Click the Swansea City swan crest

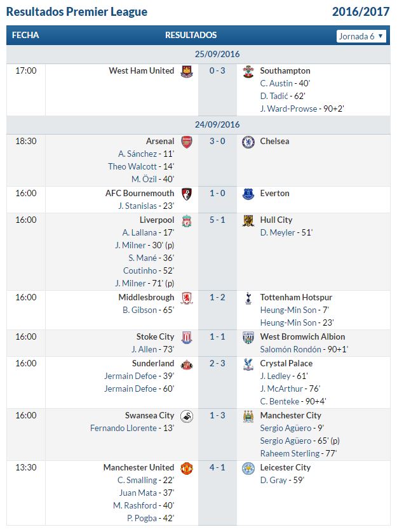(187, 416)
